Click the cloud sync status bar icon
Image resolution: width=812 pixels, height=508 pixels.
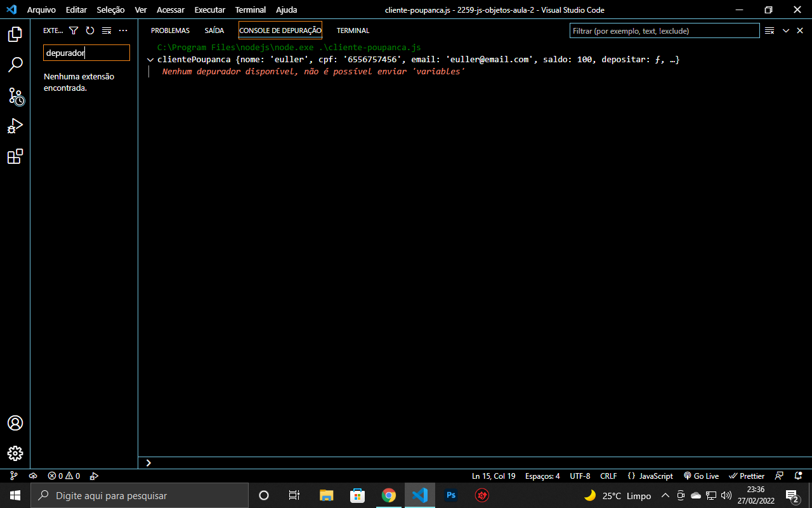point(33,476)
